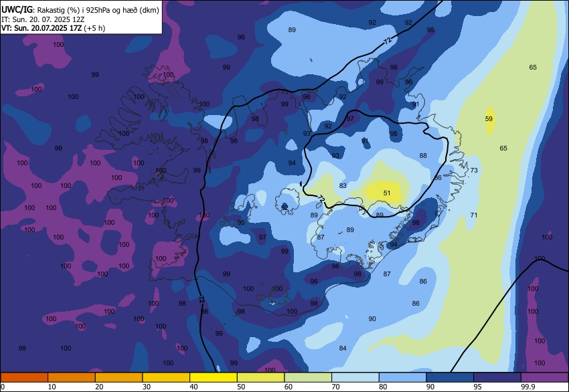
Task: Click the 50–60 pale yellow legend swatch
Action: [x=260, y=377]
